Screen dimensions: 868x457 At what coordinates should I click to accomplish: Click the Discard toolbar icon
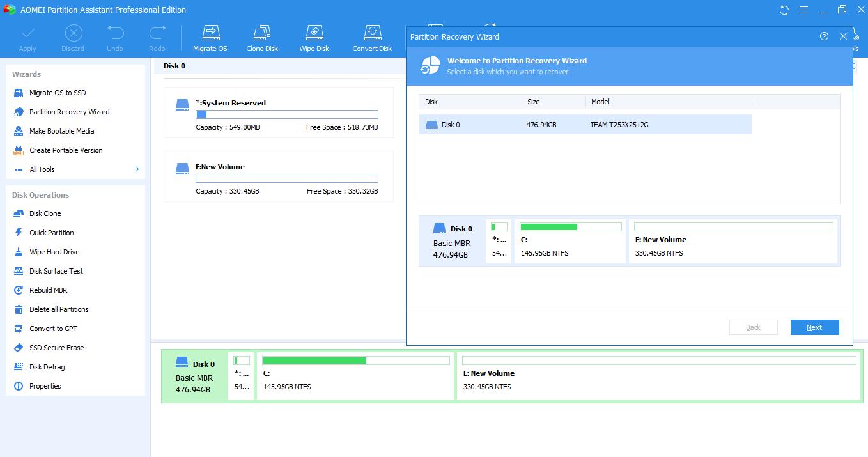click(x=73, y=38)
